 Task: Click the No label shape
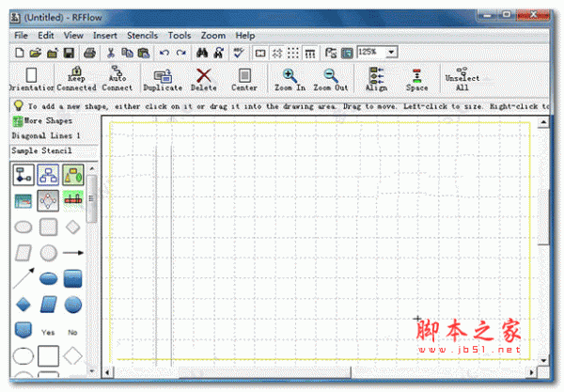[73, 333]
